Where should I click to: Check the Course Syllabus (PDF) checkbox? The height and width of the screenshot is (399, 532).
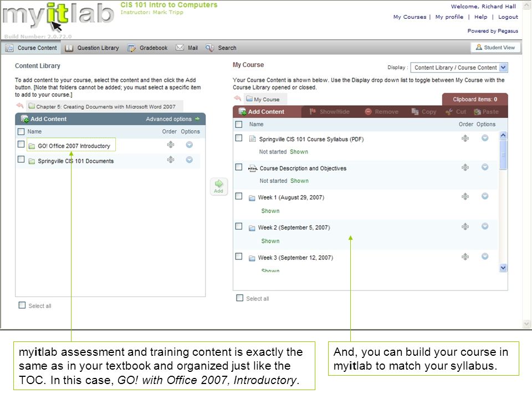pos(239,138)
